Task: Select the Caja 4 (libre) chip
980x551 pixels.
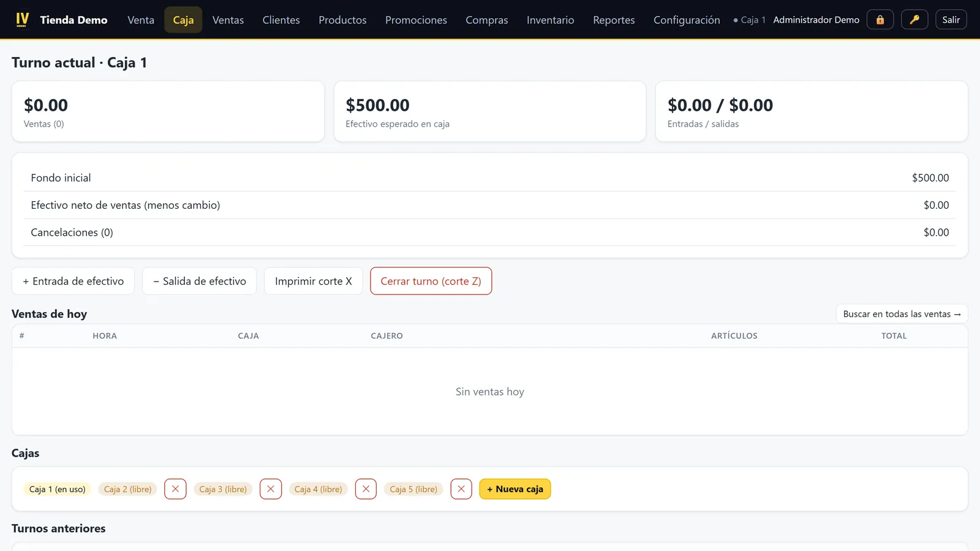Action: [x=318, y=489]
